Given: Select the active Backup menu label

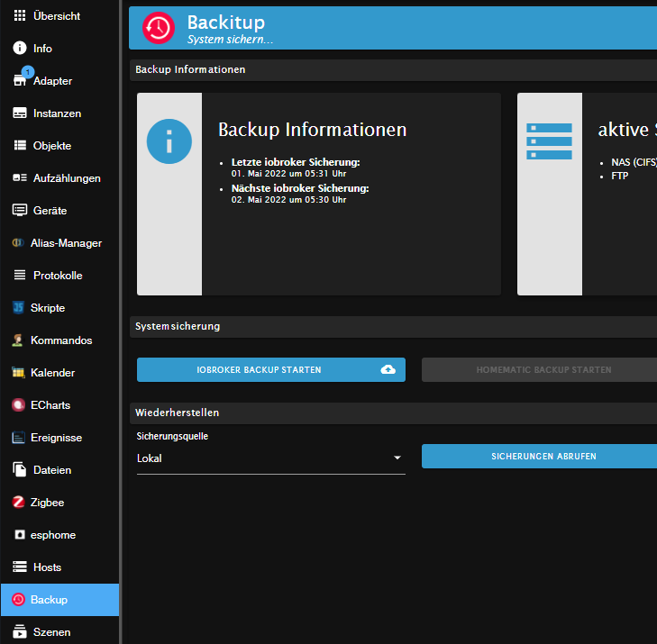Looking at the screenshot, I should click(x=49, y=600).
